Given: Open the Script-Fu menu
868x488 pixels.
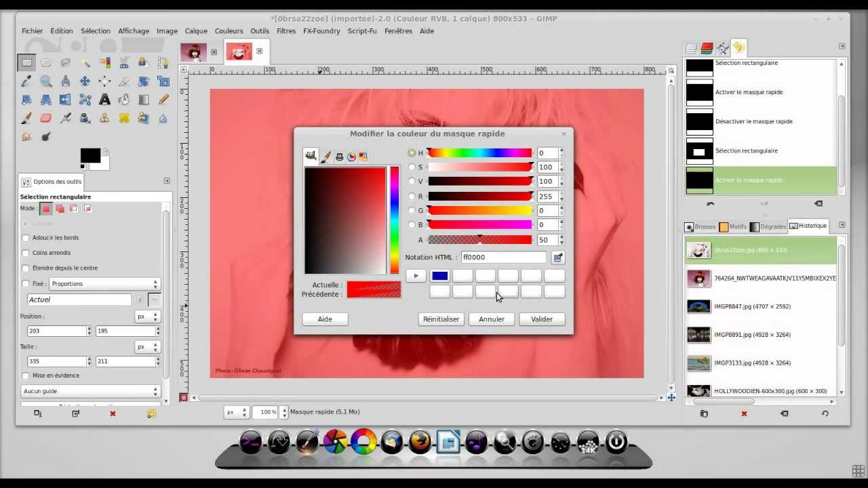Looking at the screenshot, I should (362, 31).
